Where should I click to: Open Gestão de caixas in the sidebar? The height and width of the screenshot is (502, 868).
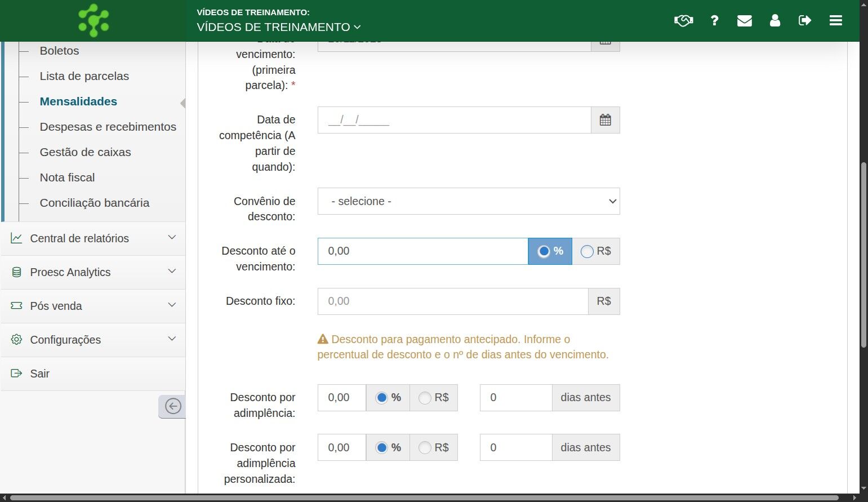pyautogui.click(x=85, y=152)
